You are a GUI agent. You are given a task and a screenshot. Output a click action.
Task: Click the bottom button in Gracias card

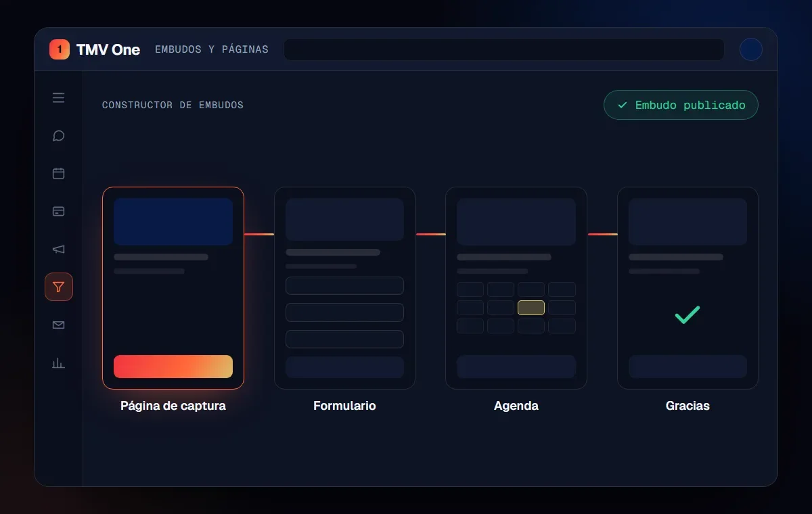click(687, 367)
